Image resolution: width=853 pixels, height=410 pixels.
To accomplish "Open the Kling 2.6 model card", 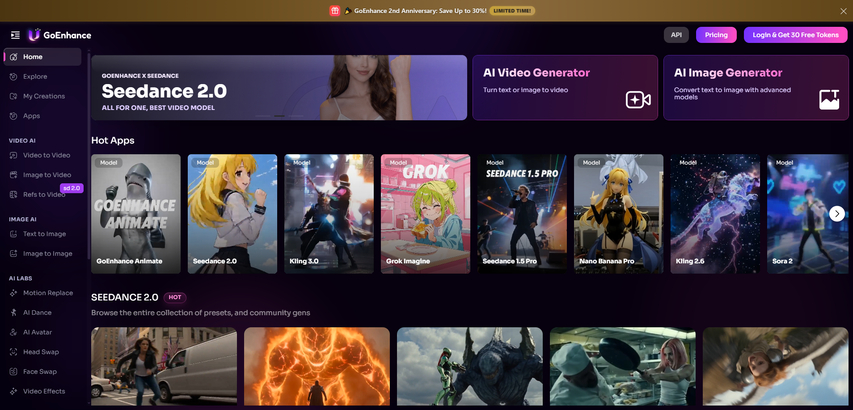I will (x=715, y=214).
